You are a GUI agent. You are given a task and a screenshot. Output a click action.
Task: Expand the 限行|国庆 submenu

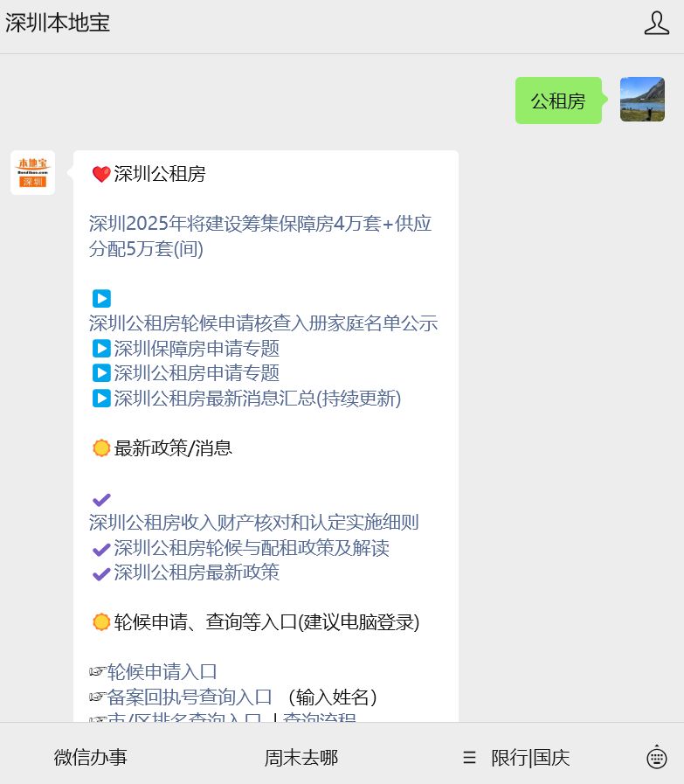coord(517,758)
